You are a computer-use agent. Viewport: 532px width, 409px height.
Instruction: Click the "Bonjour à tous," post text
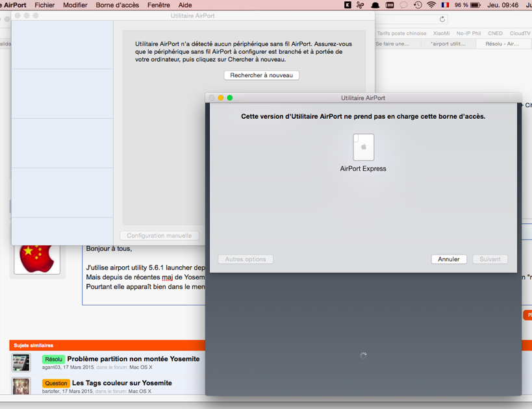(x=109, y=249)
